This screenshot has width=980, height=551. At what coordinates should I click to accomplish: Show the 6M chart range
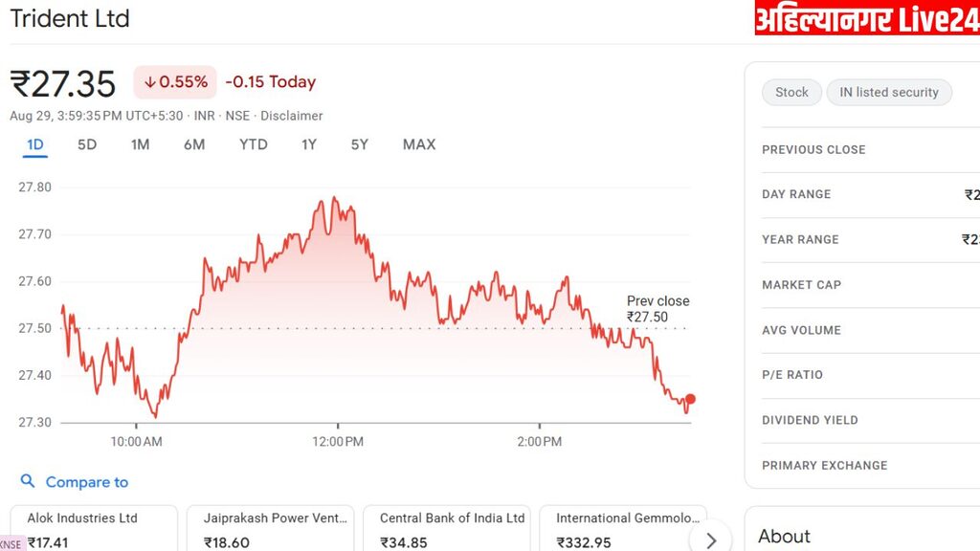coord(194,144)
